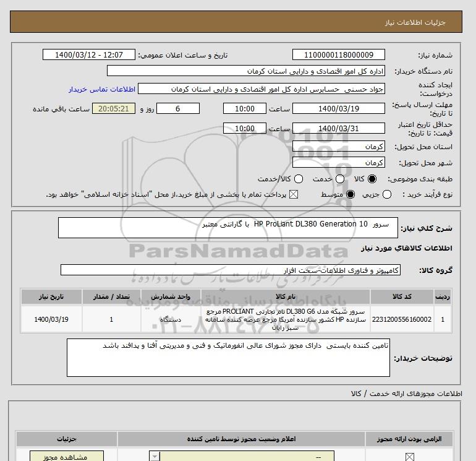Click the buyer explanations text area
The height and width of the screenshot is (461, 476).
click(228, 358)
